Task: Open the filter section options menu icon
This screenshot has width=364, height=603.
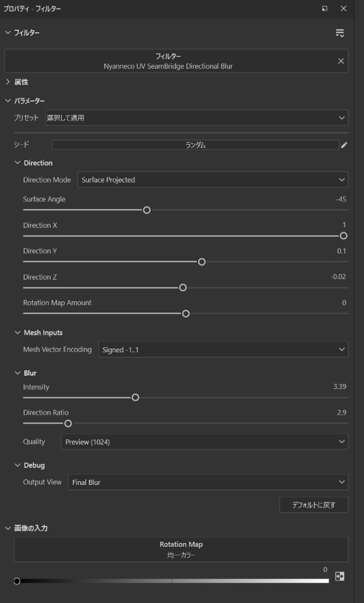Action: tap(340, 33)
